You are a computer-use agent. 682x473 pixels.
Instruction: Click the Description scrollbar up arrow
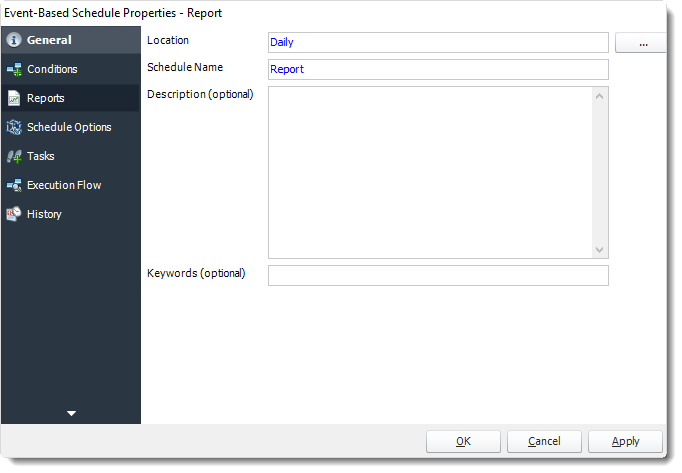click(599, 96)
